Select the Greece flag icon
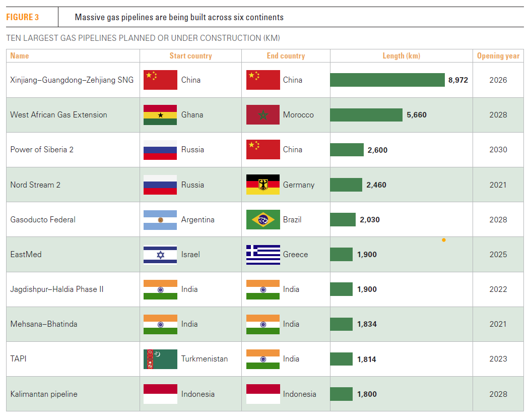532x420 pixels. [263, 255]
